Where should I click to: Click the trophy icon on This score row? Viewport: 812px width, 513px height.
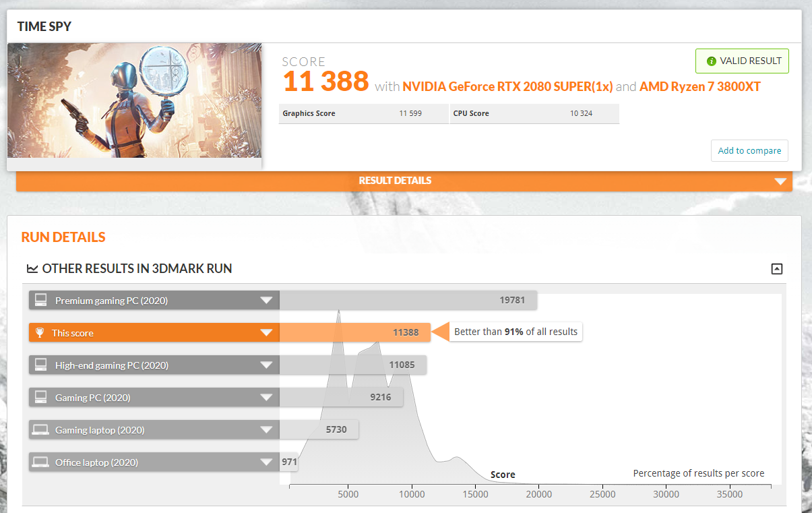pyautogui.click(x=40, y=333)
